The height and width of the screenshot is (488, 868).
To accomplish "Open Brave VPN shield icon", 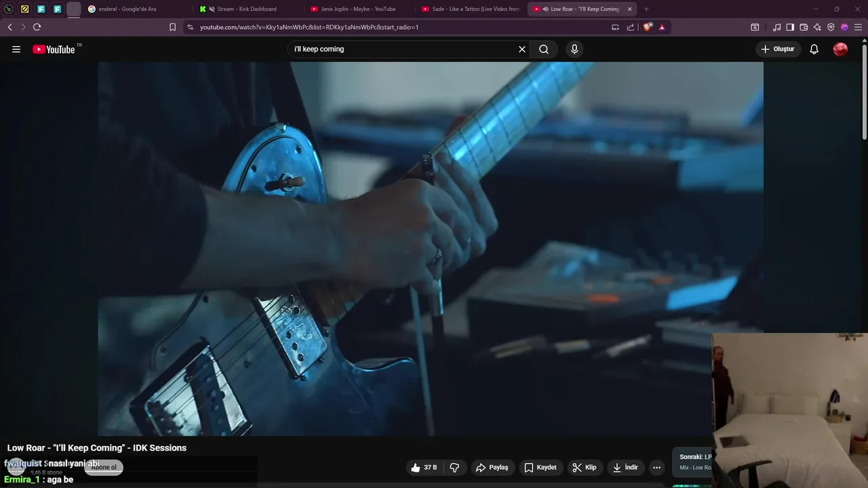I will point(831,27).
